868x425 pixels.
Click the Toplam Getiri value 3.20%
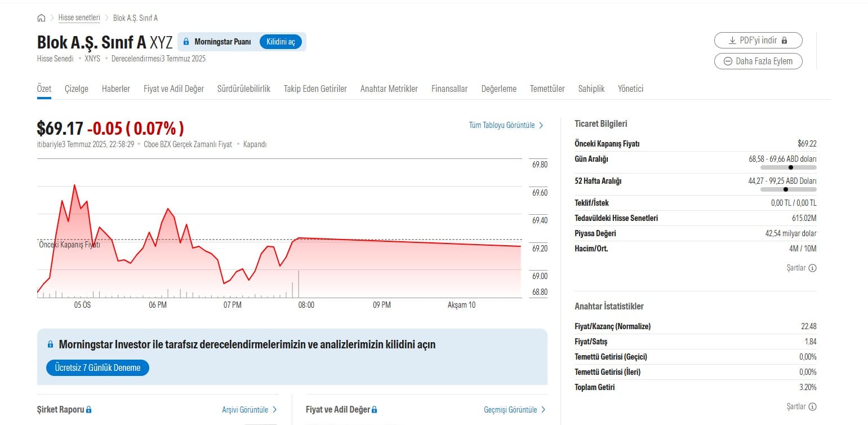pos(808,387)
